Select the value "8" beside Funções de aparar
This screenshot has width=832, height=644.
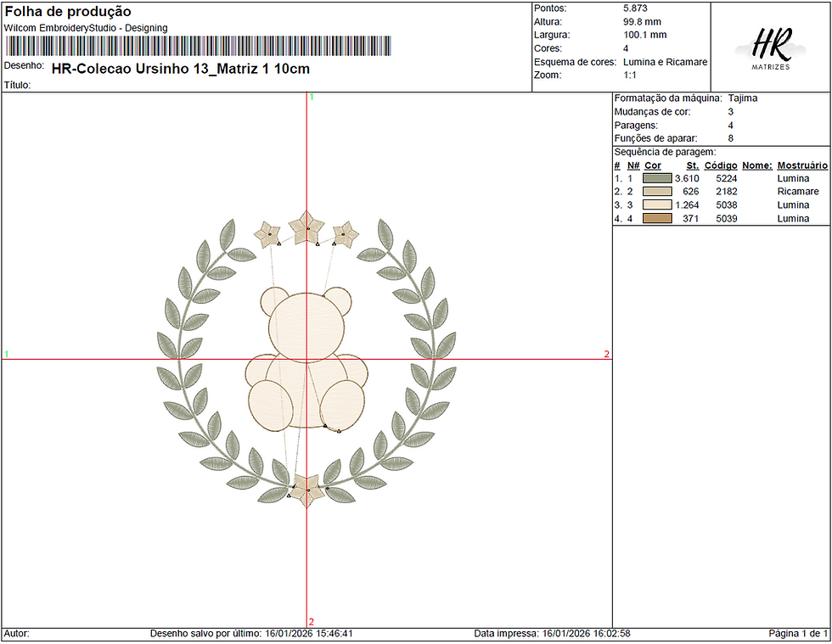point(731,138)
